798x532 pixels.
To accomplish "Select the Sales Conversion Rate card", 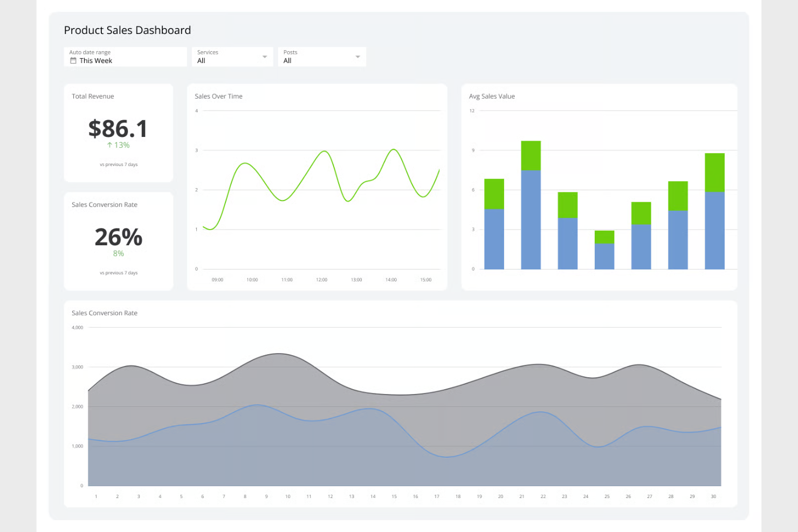I will (118, 240).
